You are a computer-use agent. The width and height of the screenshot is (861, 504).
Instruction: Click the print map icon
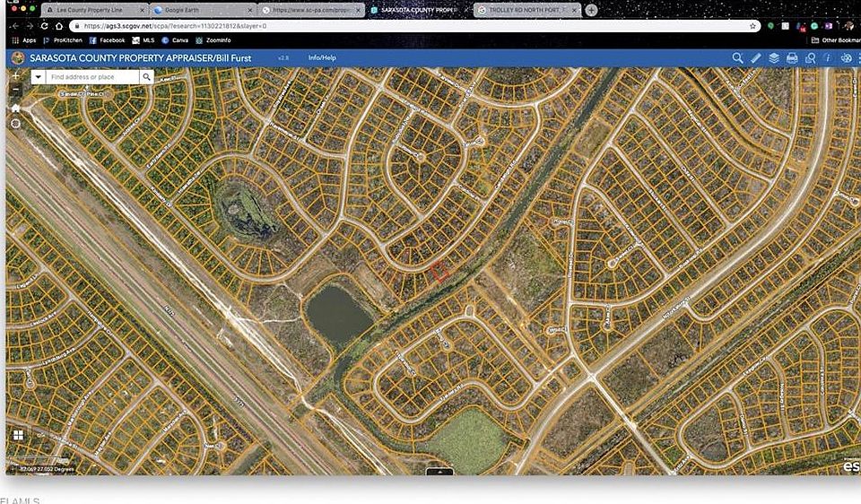click(792, 58)
